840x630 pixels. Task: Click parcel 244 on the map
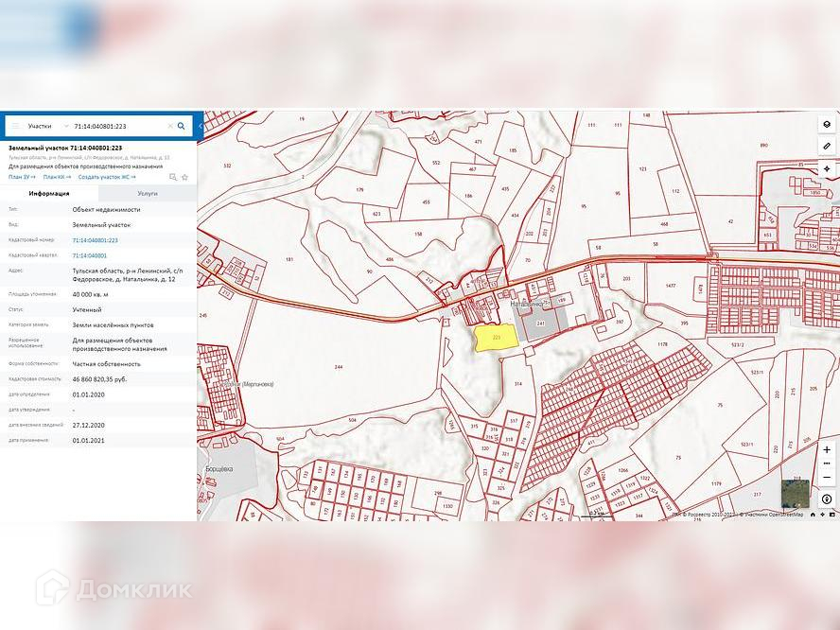pyautogui.click(x=338, y=367)
